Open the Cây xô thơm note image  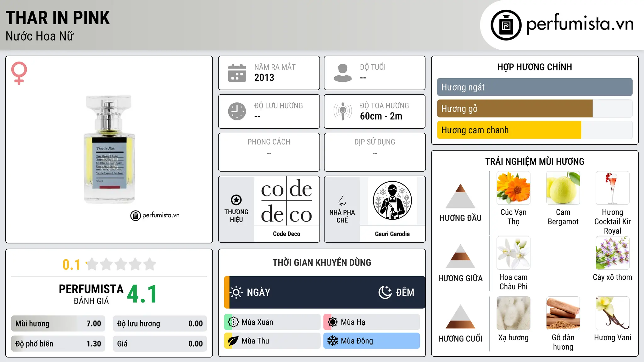click(613, 253)
